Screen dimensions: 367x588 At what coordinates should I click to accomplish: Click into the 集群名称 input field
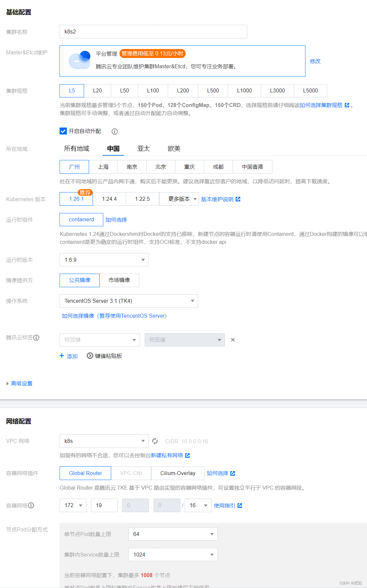tap(153, 31)
